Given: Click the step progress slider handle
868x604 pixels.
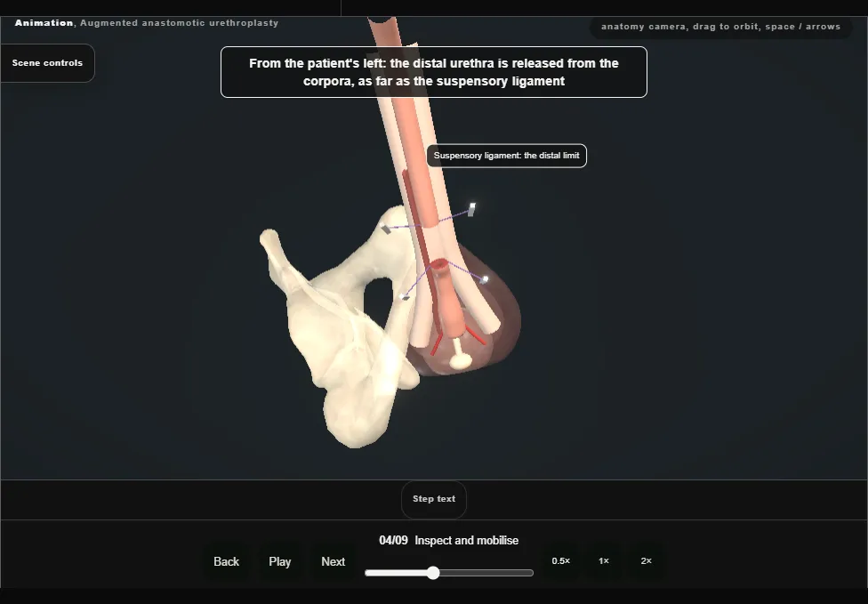Looking at the screenshot, I should (433, 573).
